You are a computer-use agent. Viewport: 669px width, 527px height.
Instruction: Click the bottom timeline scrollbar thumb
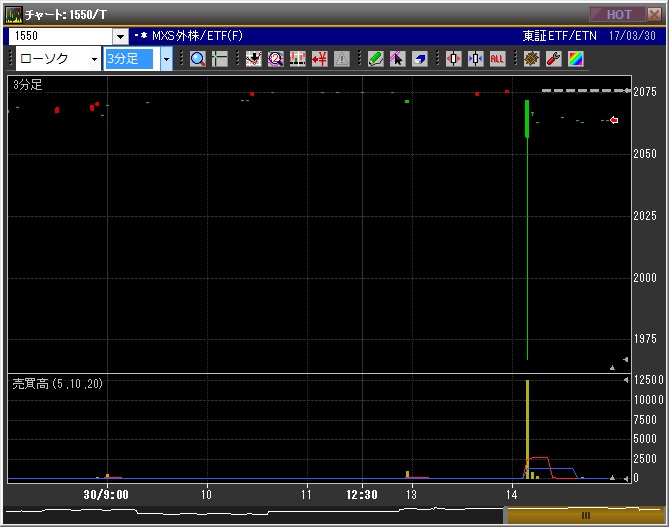pos(585,514)
